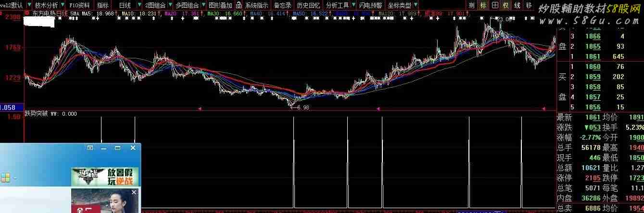Toggle the 标 mark icon
644x213 pixels.
pos(483,5)
